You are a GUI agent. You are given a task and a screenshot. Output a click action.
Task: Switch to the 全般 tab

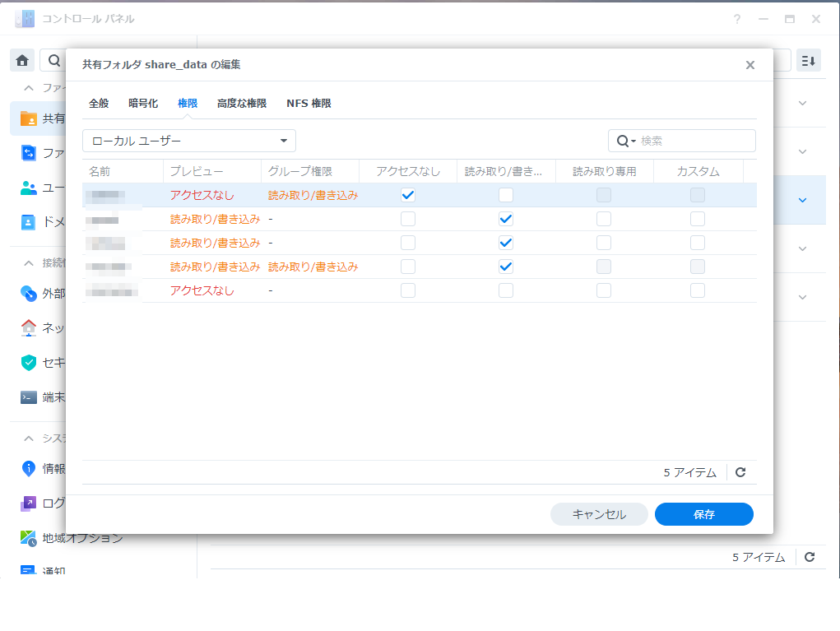pos(99,104)
